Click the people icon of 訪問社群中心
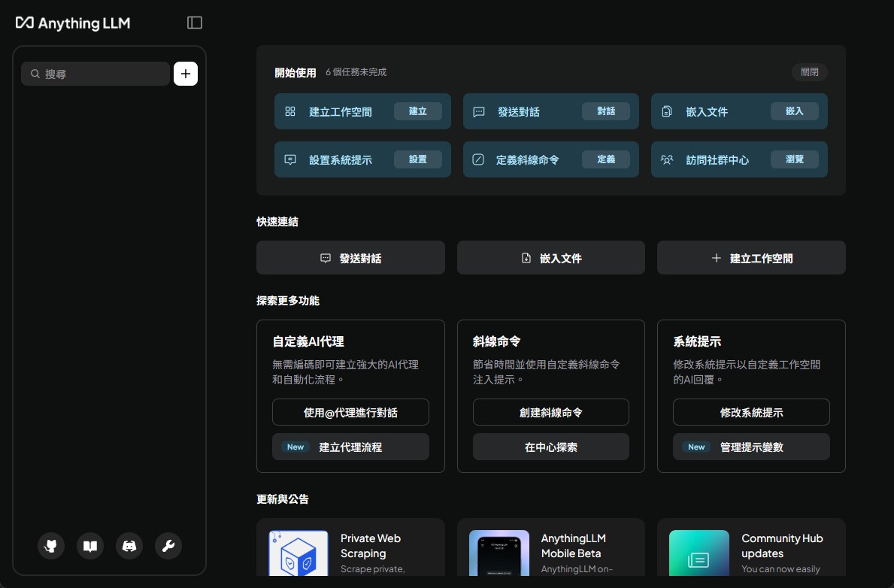Screen dimensions: 894x588 coord(666,159)
